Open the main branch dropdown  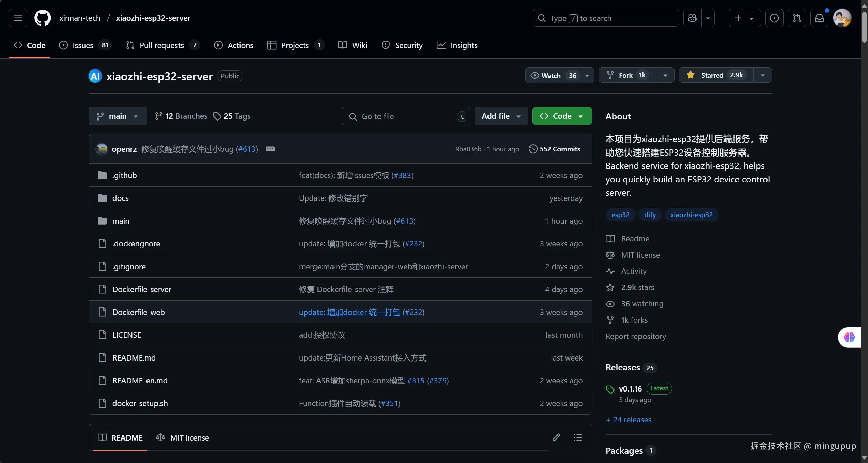(x=118, y=116)
